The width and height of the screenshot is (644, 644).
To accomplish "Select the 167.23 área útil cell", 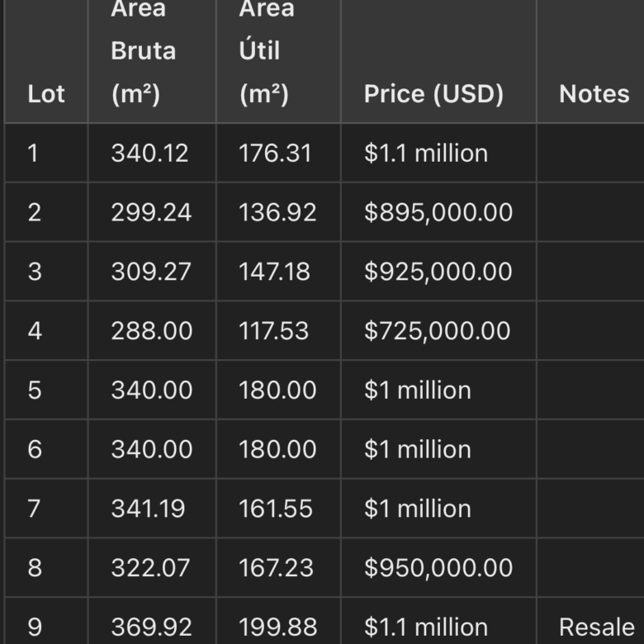I will point(277,568).
